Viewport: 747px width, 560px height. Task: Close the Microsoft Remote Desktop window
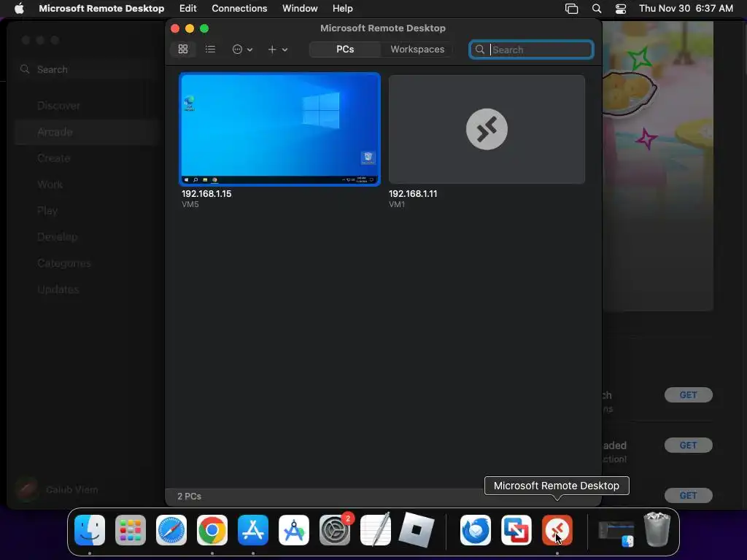pyautogui.click(x=175, y=28)
